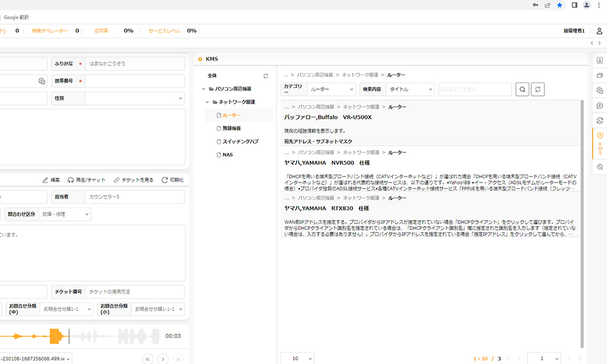This screenshot has width=607, height=364.
Task: Click the user profile icon
Action: (x=599, y=31)
